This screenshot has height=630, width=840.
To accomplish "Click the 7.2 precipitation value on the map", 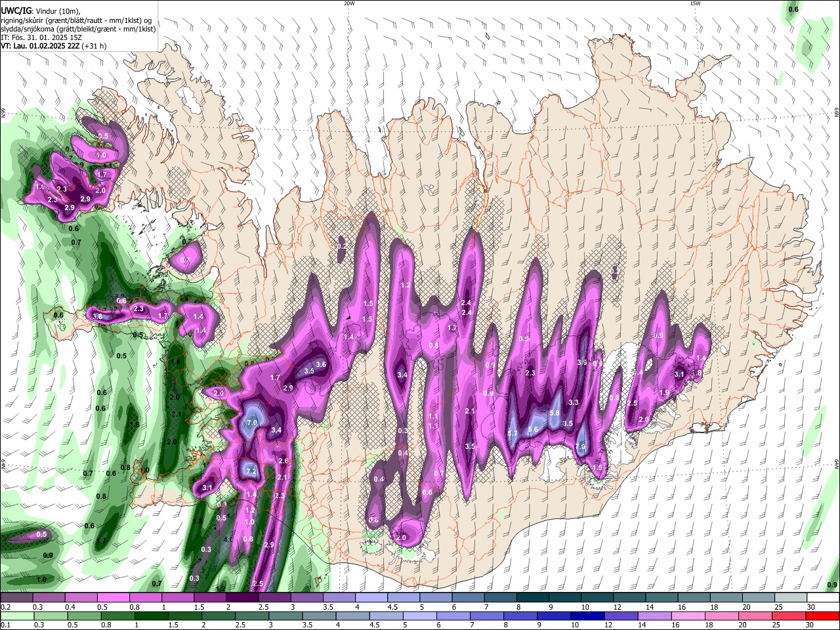I will tap(251, 471).
